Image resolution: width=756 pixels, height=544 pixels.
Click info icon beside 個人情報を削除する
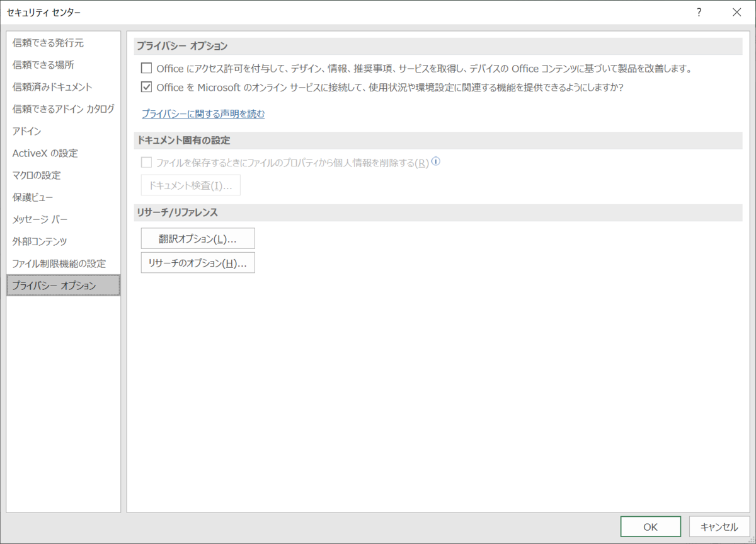pyautogui.click(x=435, y=161)
